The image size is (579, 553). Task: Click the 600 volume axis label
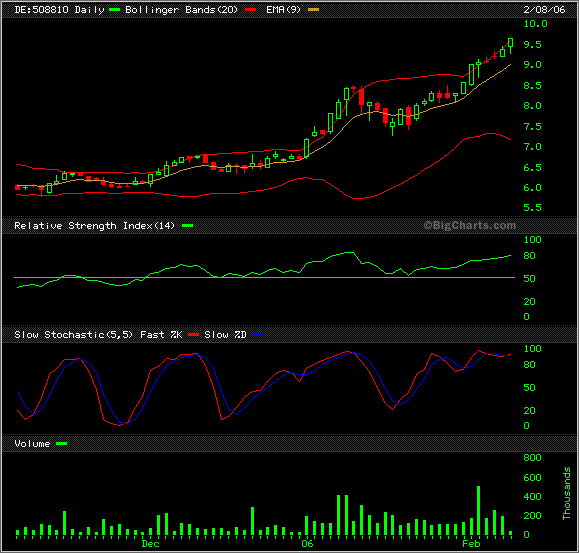pyautogui.click(x=532, y=477)
